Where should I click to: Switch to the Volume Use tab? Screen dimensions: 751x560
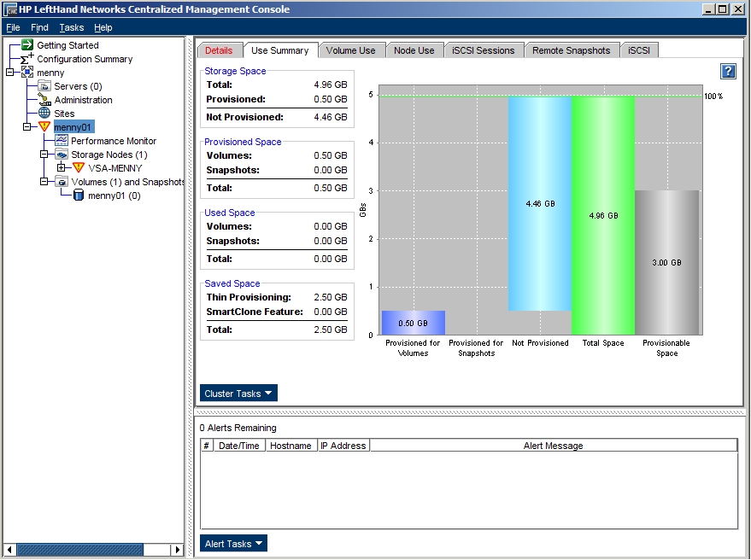350,50
